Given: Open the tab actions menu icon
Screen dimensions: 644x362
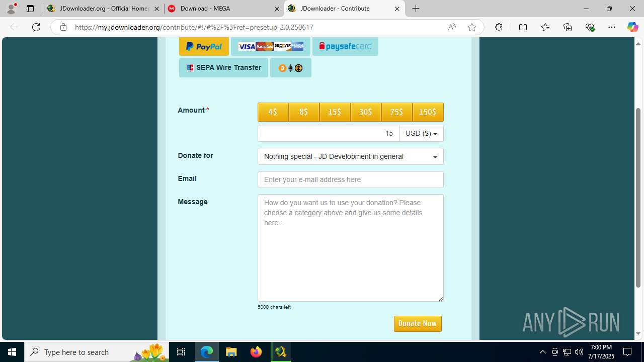Looking at the screenshot, I should pyautogui.click(x=30, y=9).
